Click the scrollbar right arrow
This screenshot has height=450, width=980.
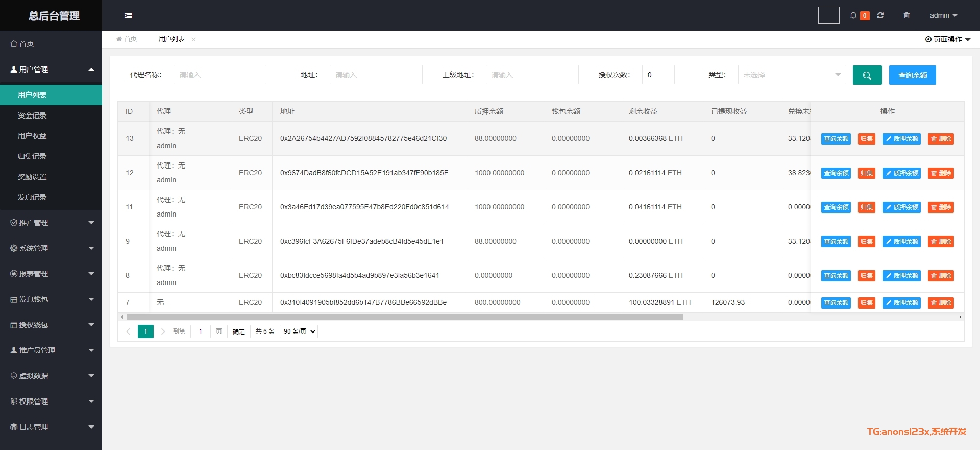point(961,317)
